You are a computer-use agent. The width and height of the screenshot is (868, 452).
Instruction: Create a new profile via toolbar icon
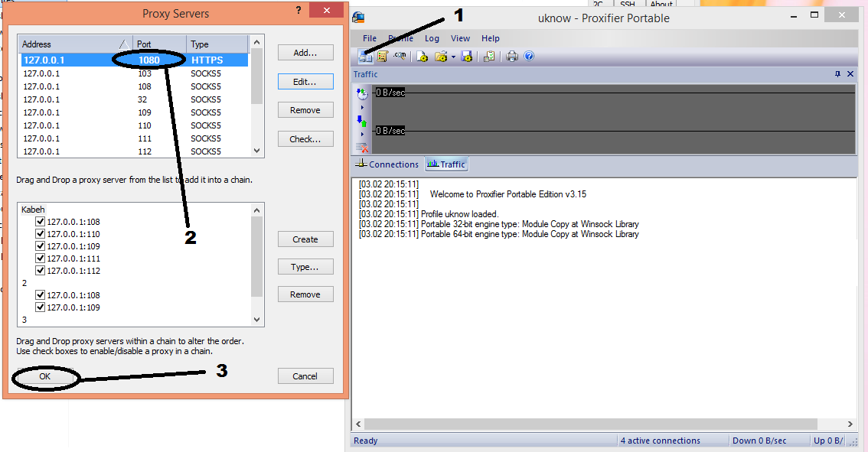(x=423, y=56)
